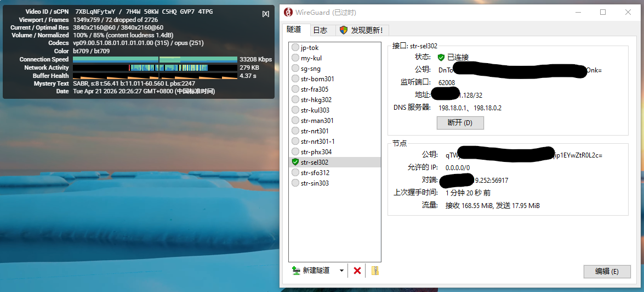Open the new tunnel dropdown arrow

pos(341,271)
